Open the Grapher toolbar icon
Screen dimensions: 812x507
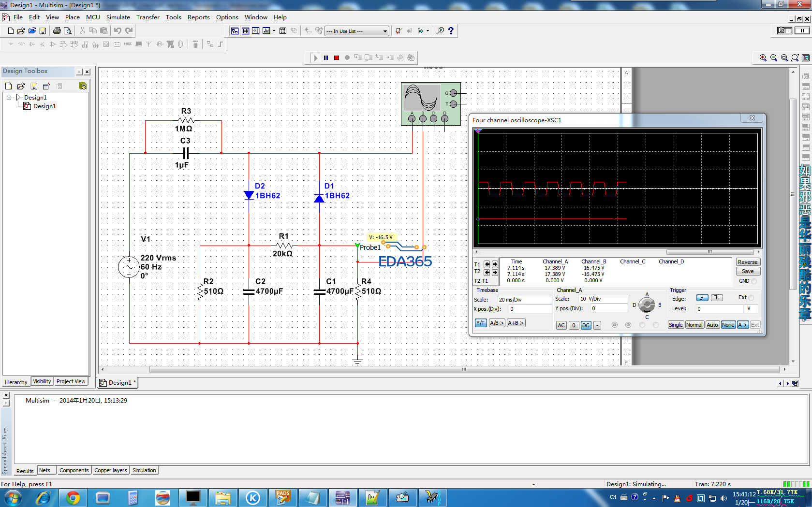[x=266, y=31]
